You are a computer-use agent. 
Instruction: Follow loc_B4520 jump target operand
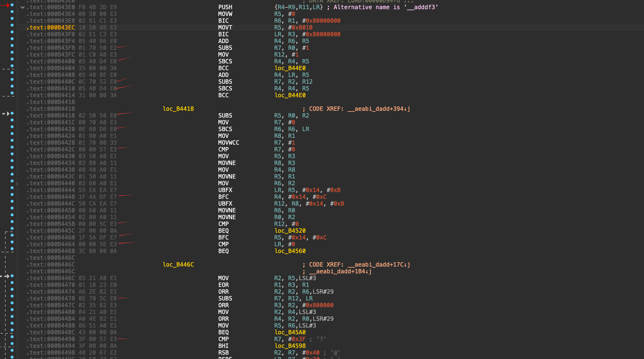coord(290,231)
